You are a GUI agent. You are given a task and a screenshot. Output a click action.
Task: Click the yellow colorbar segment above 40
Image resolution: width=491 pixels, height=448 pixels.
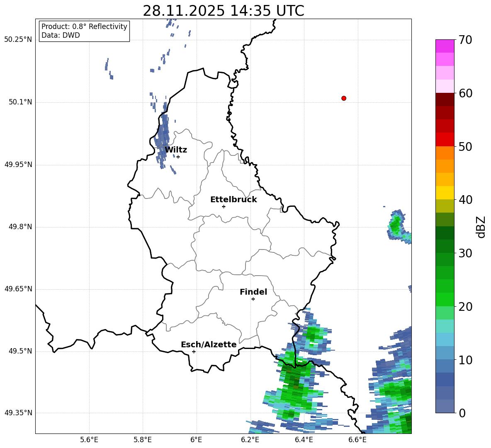445,193
